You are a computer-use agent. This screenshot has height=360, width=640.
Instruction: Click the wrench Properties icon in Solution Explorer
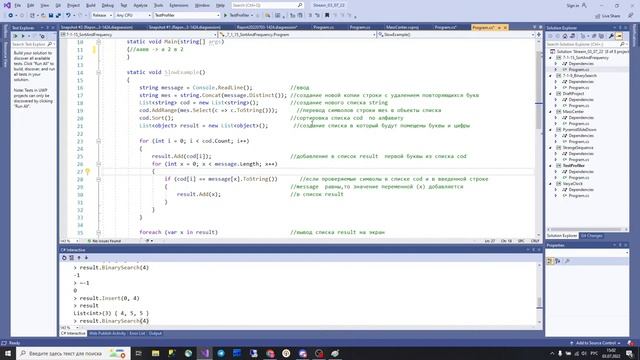611,36
